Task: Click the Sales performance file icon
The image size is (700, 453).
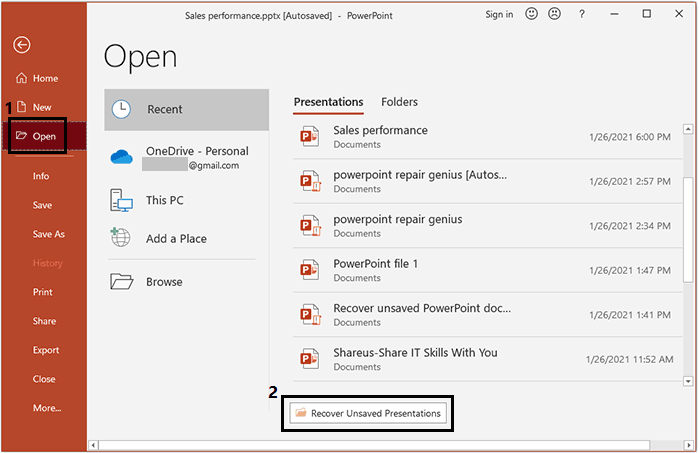Action: pyautogui.click(x=309, y=137)
